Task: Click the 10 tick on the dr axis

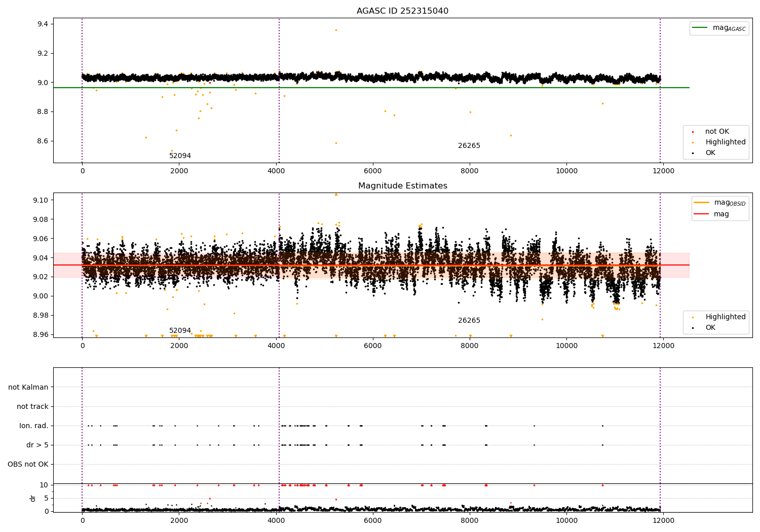Action: click(x=44, y=485)
